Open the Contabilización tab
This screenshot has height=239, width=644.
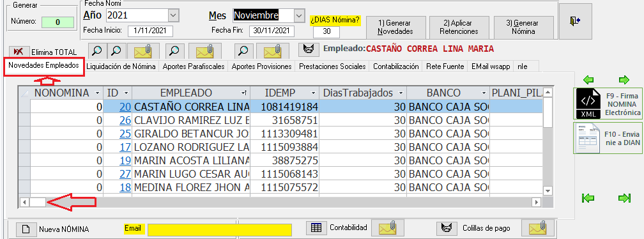(396, 66)
